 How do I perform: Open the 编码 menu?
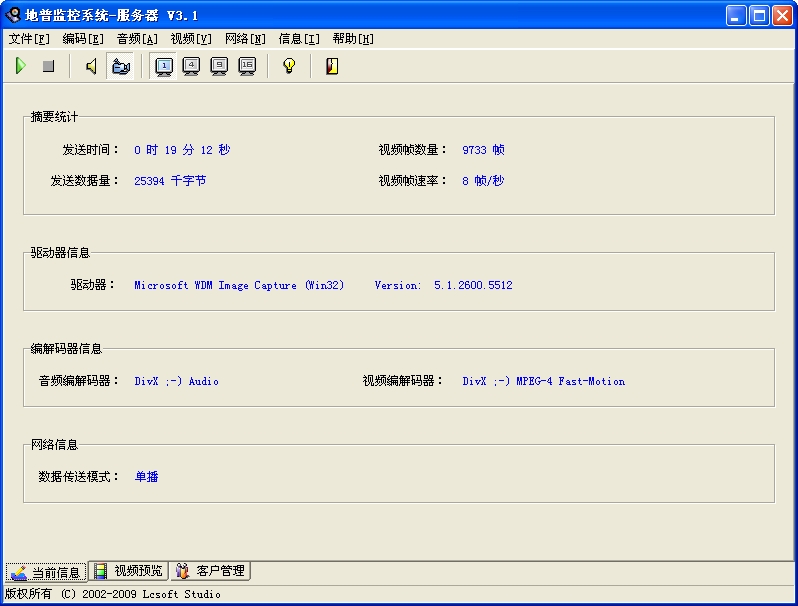[83, 39]
